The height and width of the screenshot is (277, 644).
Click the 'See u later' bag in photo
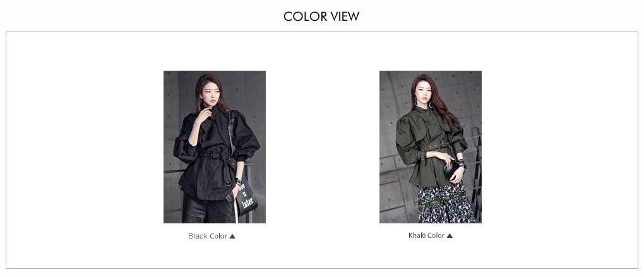[246, 197]
